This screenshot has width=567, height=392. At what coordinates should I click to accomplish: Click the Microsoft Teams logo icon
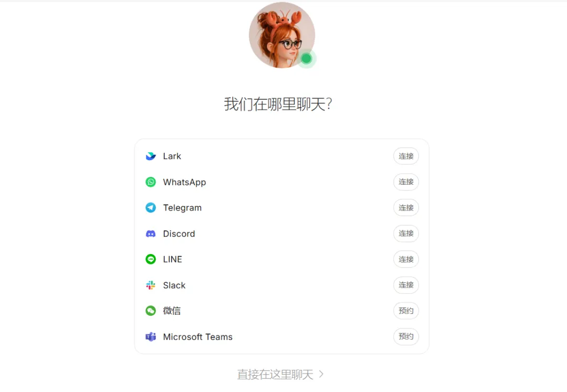point(151,337)
